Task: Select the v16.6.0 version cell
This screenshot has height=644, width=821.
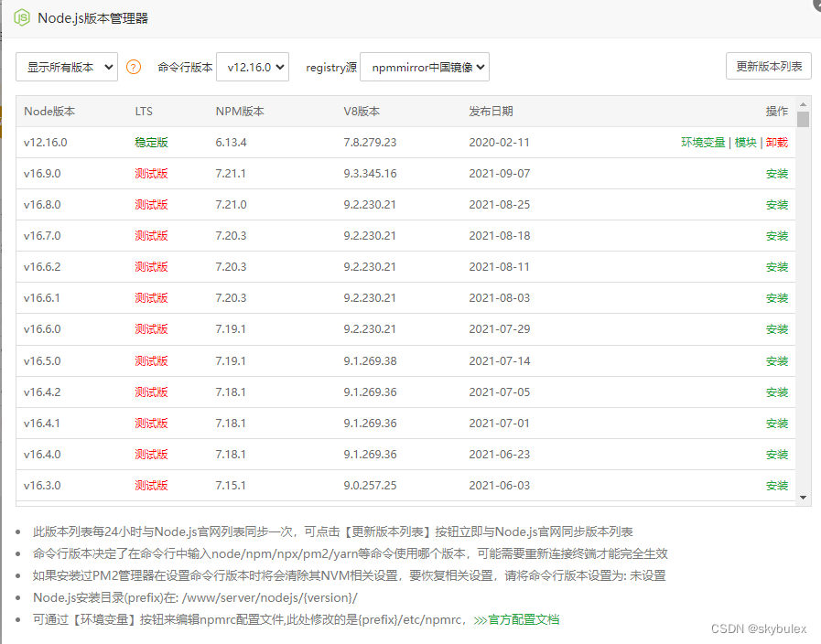Action: pos(42,329)
